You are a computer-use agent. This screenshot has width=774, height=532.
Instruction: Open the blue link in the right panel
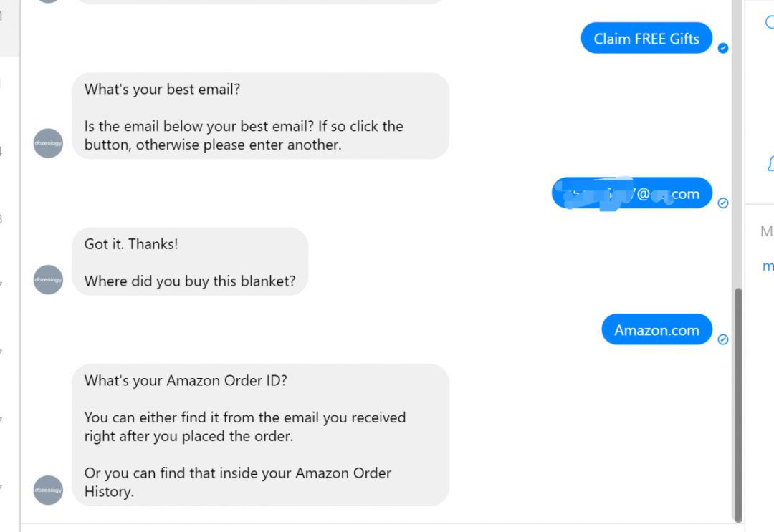[x=768, y=267]
